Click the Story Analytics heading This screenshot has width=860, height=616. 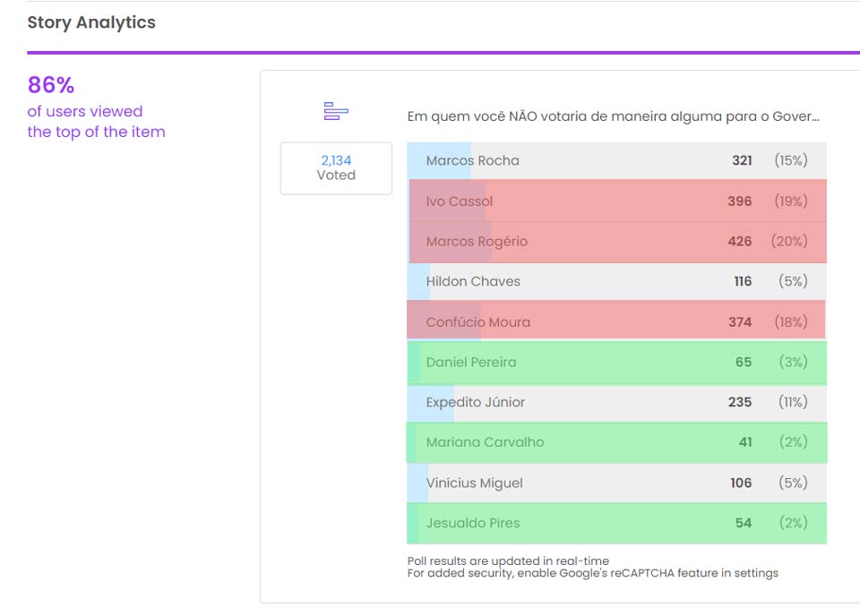pos(91,23)
